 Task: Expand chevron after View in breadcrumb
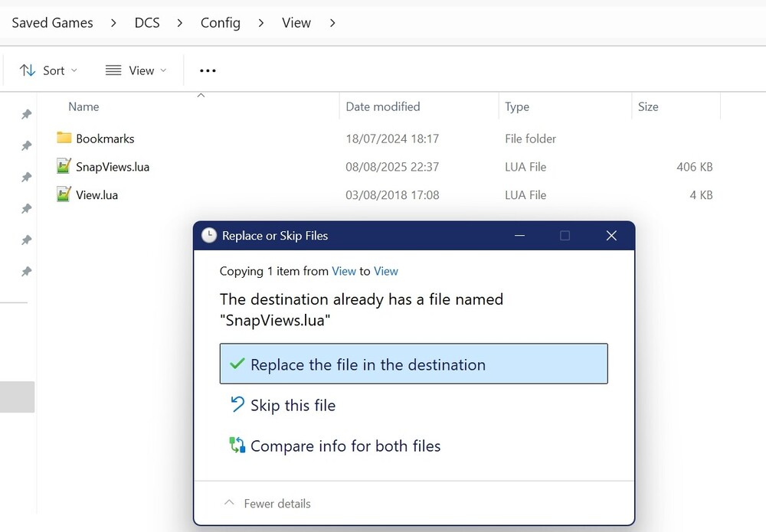[x=332, y=23]
